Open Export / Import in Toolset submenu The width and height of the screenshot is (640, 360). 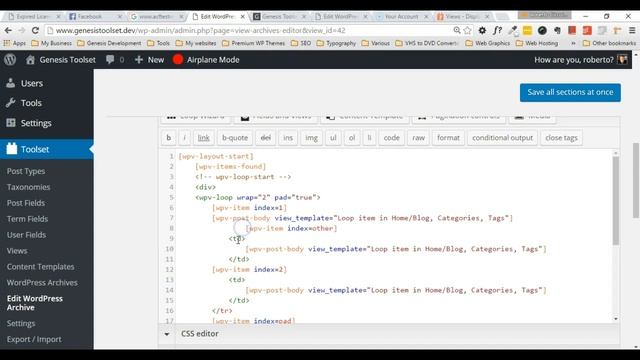34,340
